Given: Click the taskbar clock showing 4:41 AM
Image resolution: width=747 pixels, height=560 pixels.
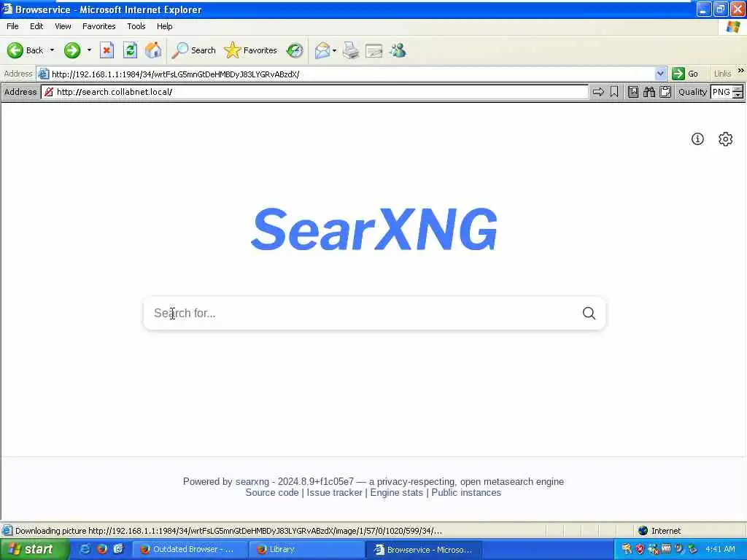Looking at the screenshot, I should click(x=720, y=549).
